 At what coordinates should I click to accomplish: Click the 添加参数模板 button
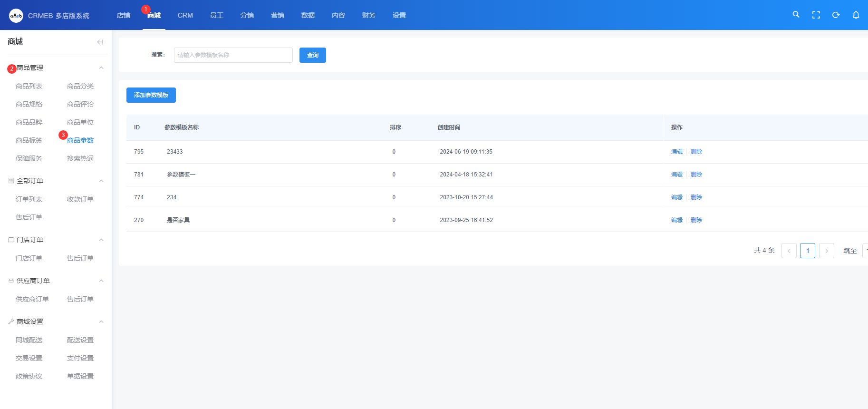tap(151, 95)
